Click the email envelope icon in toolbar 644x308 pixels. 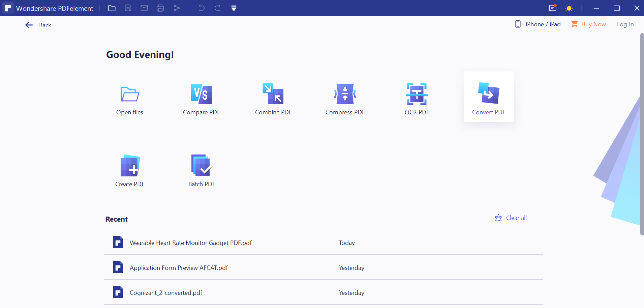(144, 8)
